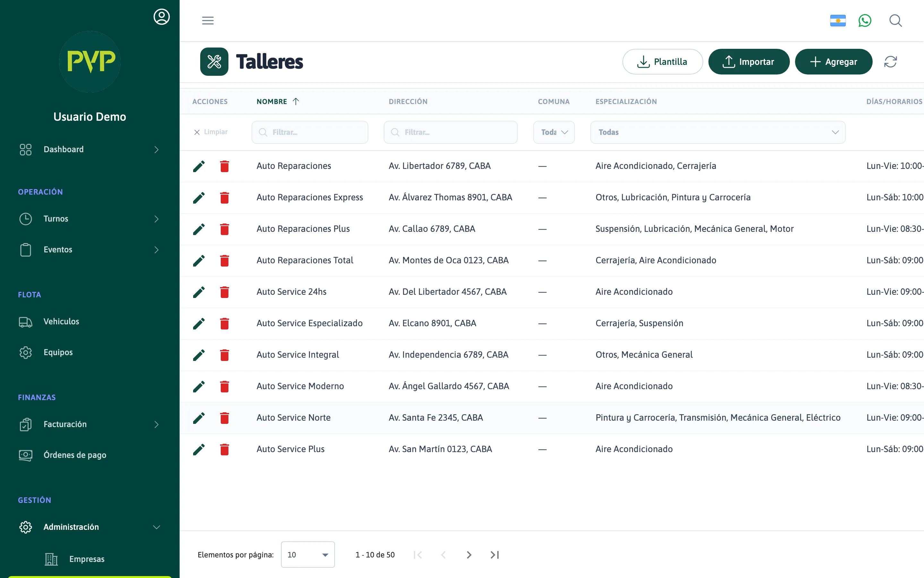Click the Plantilla download button

point(663,62)
